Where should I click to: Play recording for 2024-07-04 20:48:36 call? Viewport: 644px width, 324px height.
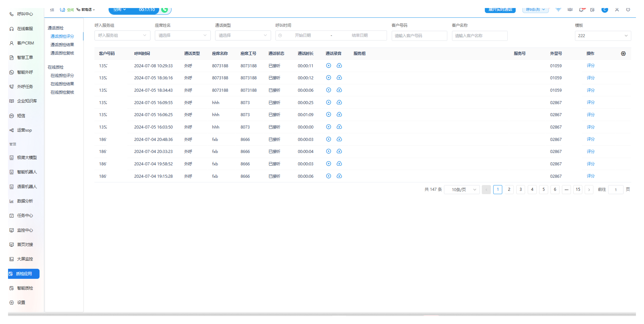coord(329,139)
